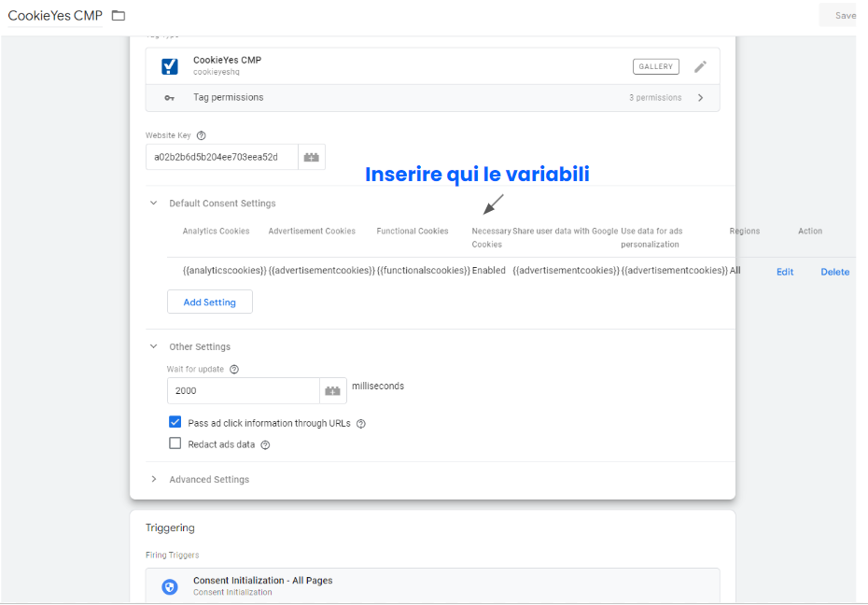Viewport: 868px width, 605px height.
Task: Open the pencil edit icon for the tag
Action: [701, 65]
